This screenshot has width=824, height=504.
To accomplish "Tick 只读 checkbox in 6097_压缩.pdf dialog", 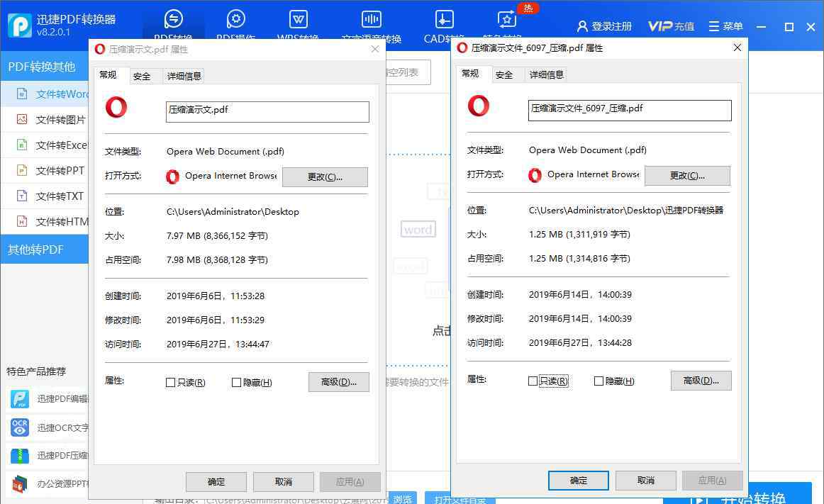I will [533, 381].
